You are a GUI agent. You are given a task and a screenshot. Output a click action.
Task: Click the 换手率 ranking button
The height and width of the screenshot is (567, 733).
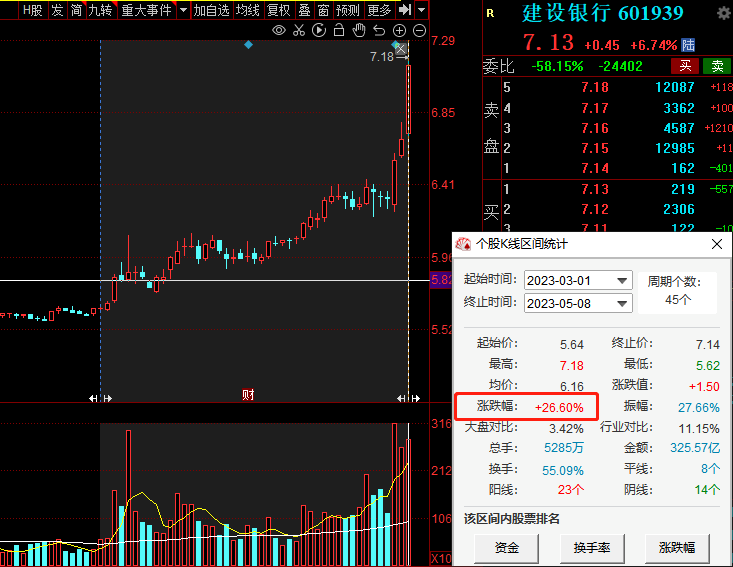click(x=591, y=547)
